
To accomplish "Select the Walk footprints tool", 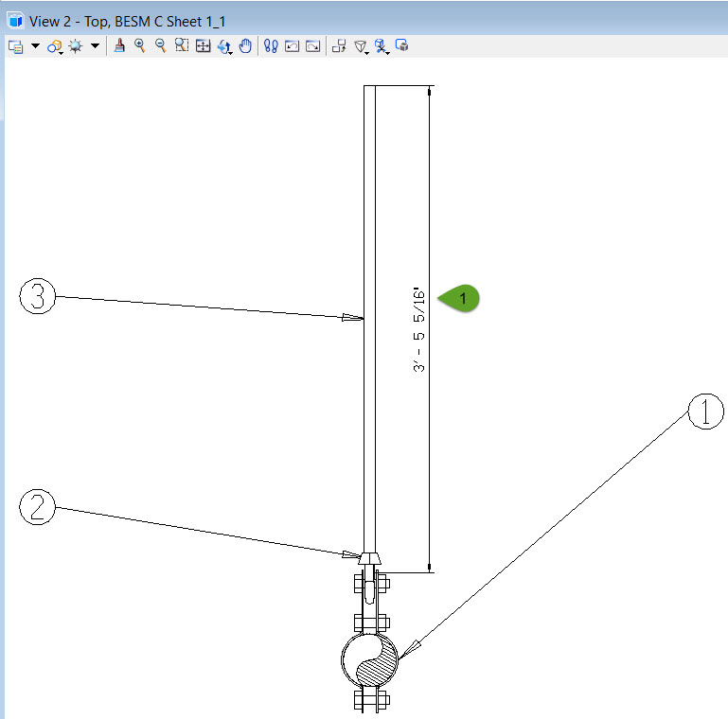I will 271,46.
